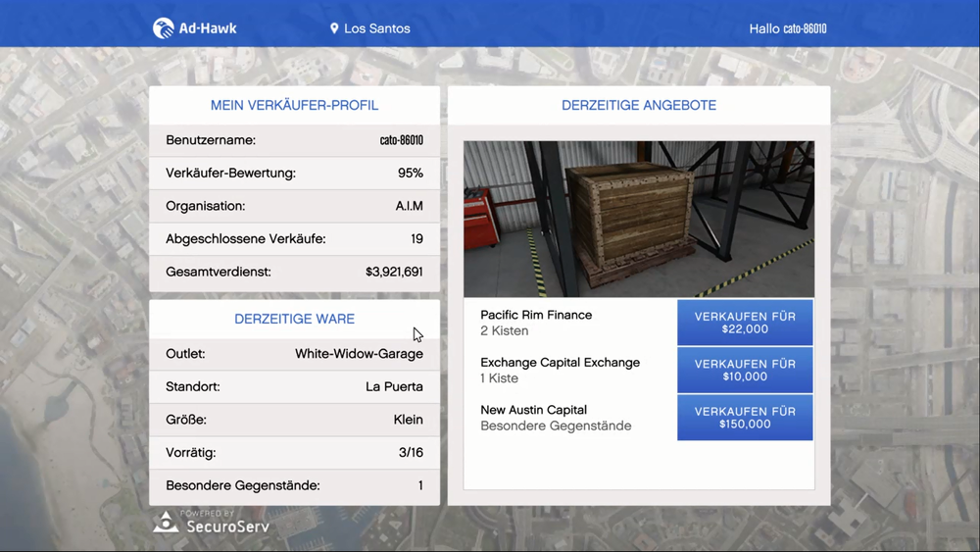Click the Benutzername label
Viewport: 980px width, 552px height.
coord(211,140)
